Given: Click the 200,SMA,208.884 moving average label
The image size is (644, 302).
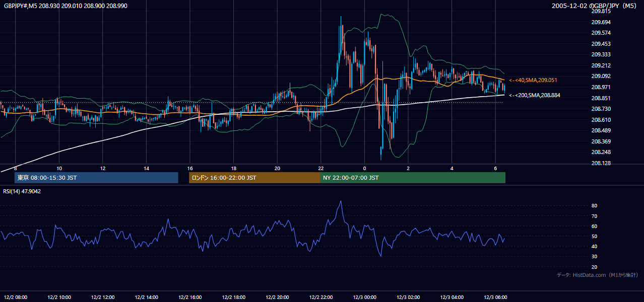Looking at the screenshot, I should click(x=535, y=95).
